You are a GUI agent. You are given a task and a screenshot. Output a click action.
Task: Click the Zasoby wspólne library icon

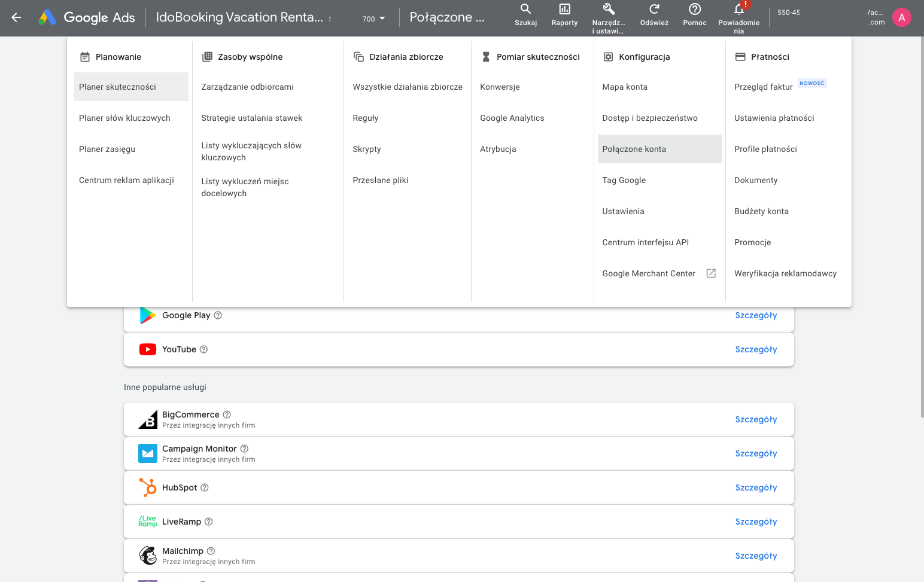[x=207, y=57]
